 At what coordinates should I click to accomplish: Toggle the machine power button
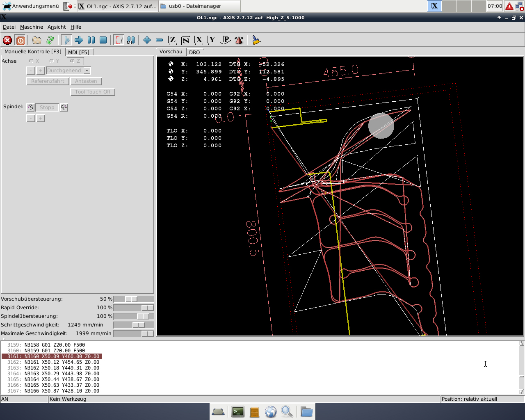(20, 40)
